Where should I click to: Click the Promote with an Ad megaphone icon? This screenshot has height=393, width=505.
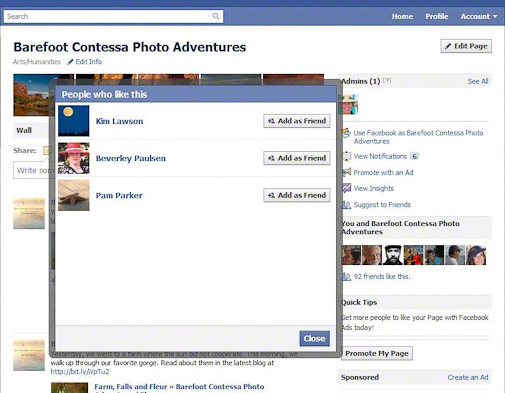coord(347,172)
